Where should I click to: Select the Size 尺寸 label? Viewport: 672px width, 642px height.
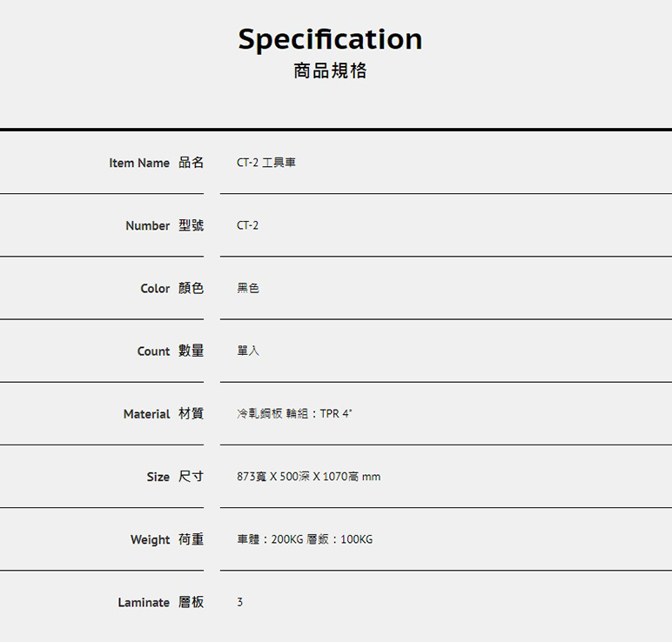(x=175, y=477)
